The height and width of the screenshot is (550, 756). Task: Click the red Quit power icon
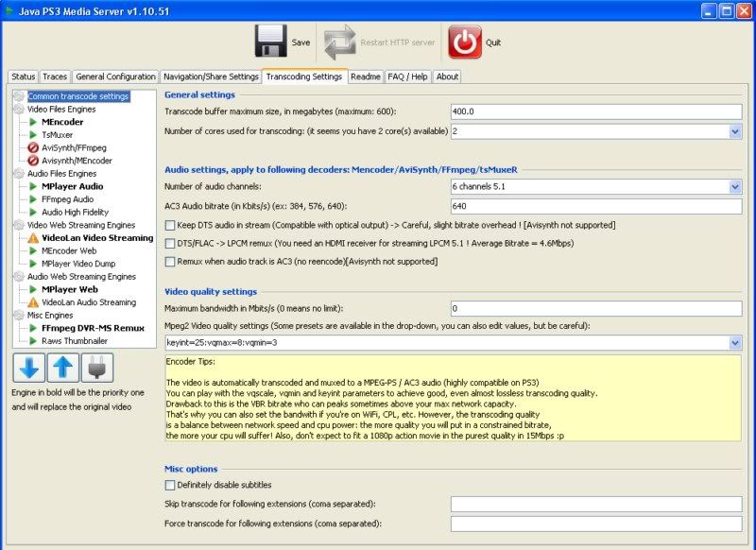(465, 42)
